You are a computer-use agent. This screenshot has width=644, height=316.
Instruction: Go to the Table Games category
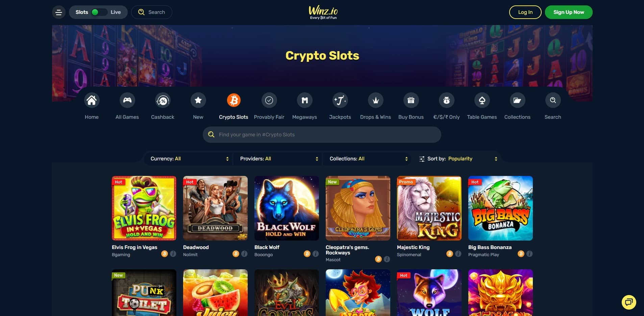(482, 106)
